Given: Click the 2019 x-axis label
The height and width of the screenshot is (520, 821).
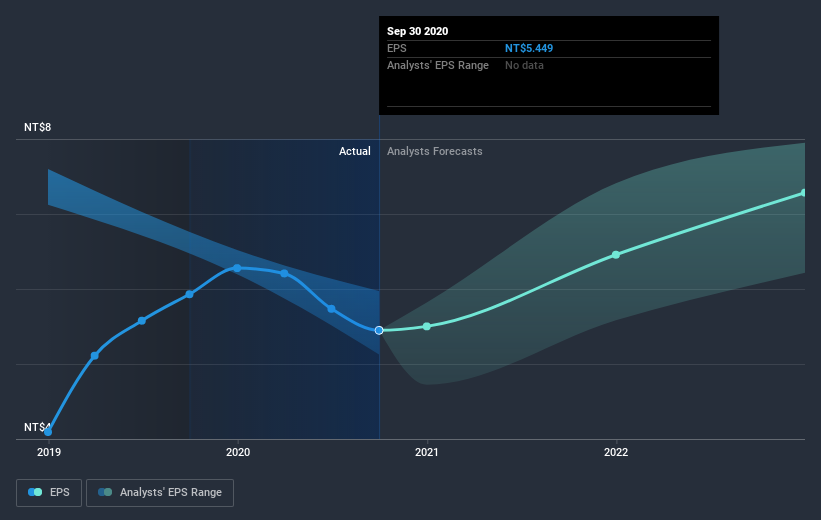Looking at the screenshot, I should (x=48, y=452).
